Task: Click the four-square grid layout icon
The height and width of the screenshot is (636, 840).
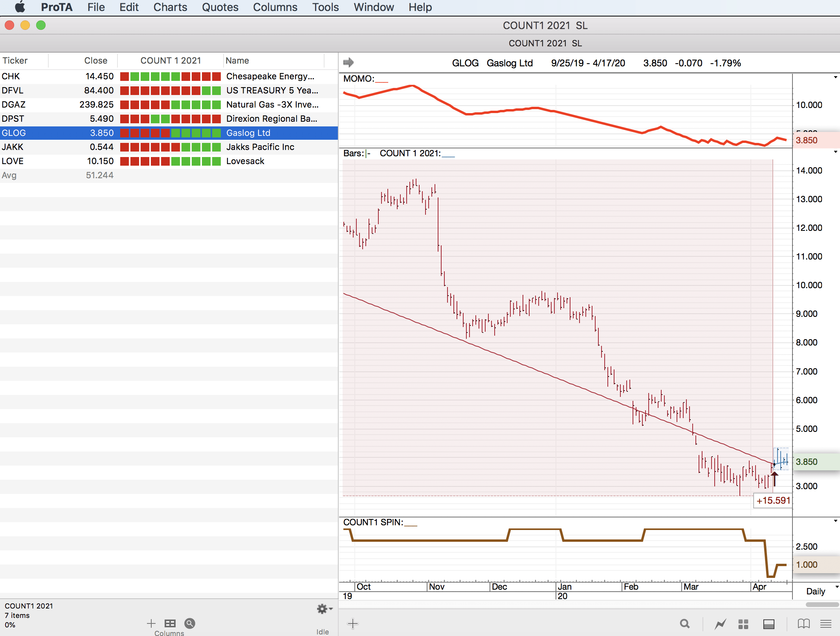Action: [743, 623]
